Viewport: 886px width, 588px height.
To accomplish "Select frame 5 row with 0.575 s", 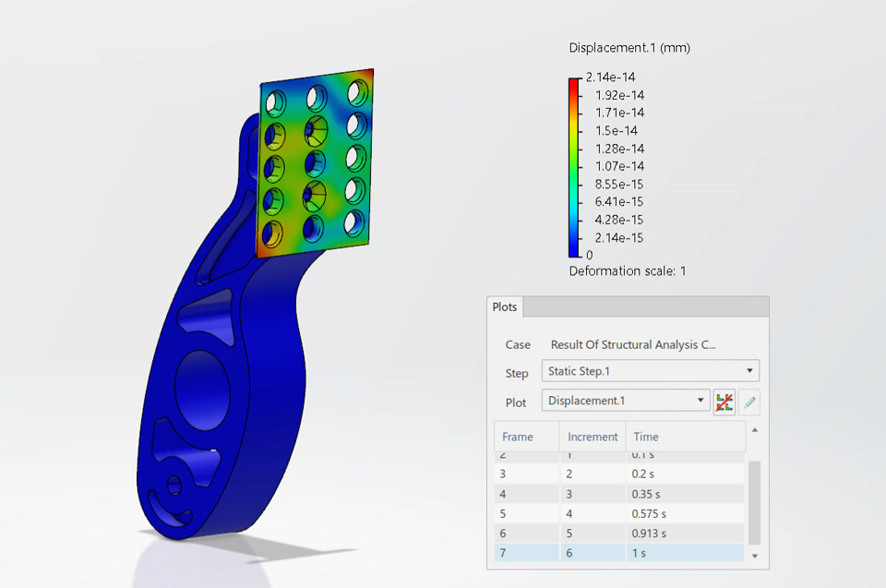I will [619, 513].
